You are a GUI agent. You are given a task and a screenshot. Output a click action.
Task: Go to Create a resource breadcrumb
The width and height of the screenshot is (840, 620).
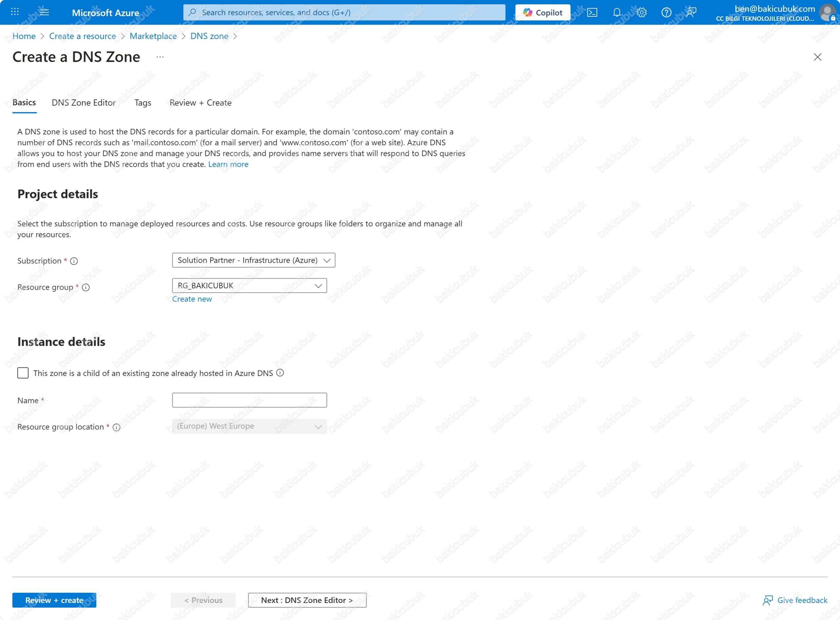tap(83, 36)
